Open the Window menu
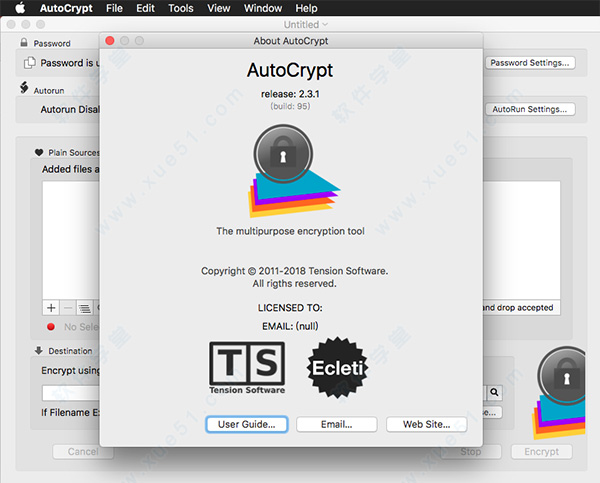 pyautogui.click(x=262, y=8)
